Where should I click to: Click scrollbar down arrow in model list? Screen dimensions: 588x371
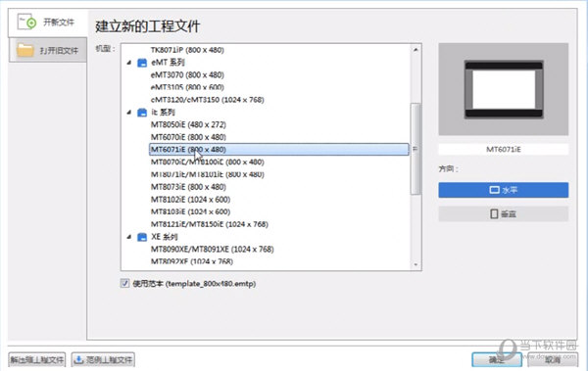[416, 264]
